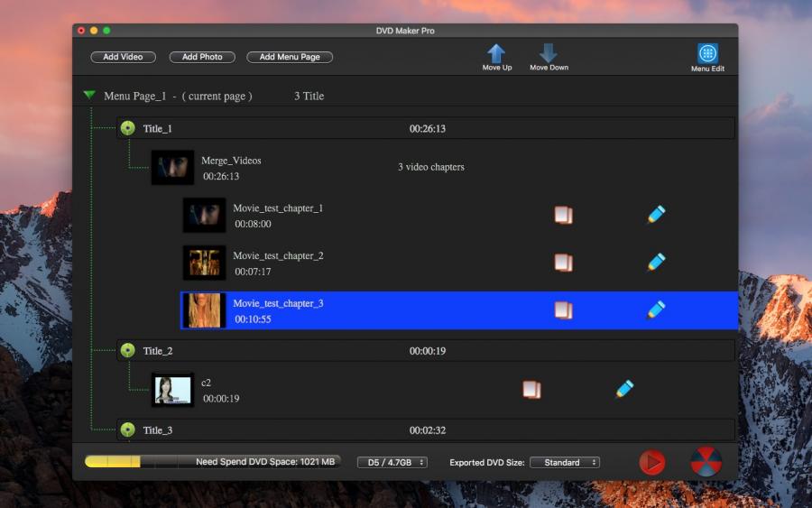Click the Merge_Videos thumbnail
Screen dimensions: 812x508
pyautogui.click(x=172, y=167)
